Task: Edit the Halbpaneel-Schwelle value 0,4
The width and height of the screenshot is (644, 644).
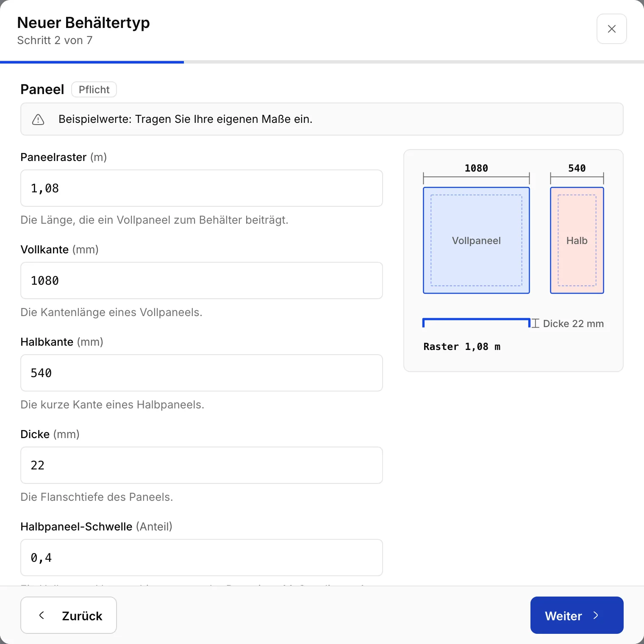Action: [x=202, y=558]
